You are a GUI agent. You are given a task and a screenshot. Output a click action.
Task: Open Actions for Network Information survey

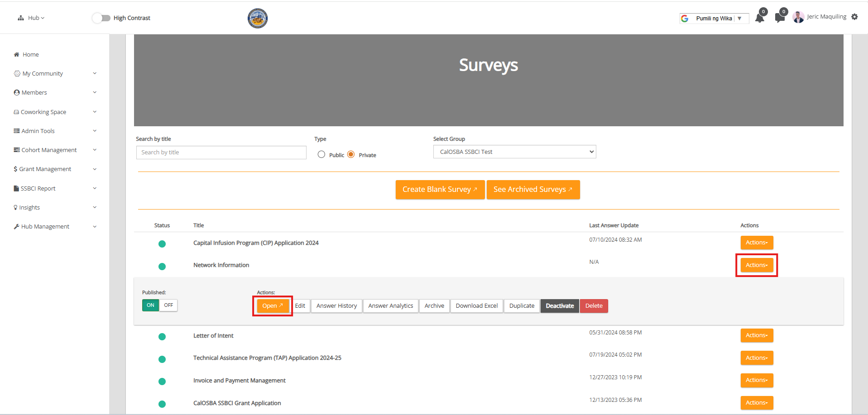tap(757, 265)
